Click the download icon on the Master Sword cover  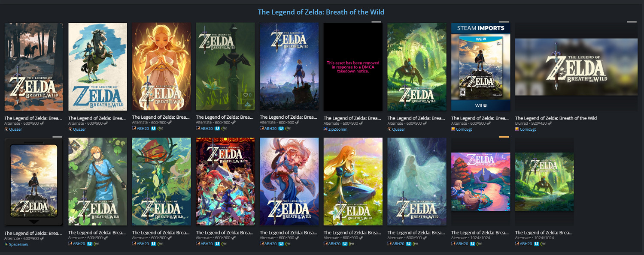[247, 104]
